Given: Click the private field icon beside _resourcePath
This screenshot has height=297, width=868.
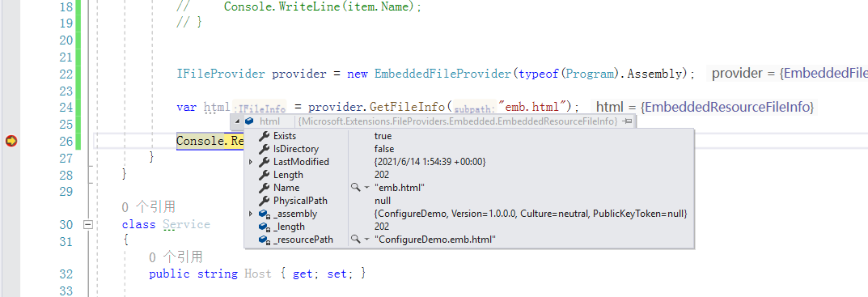Looking at the screenshot, I should [264, 240].
